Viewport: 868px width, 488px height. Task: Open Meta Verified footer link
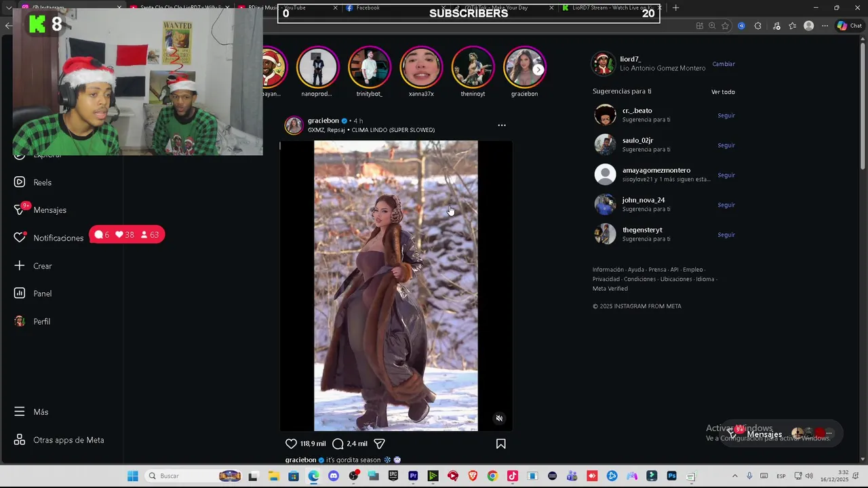pyautogui.click(x=610, y=289)
